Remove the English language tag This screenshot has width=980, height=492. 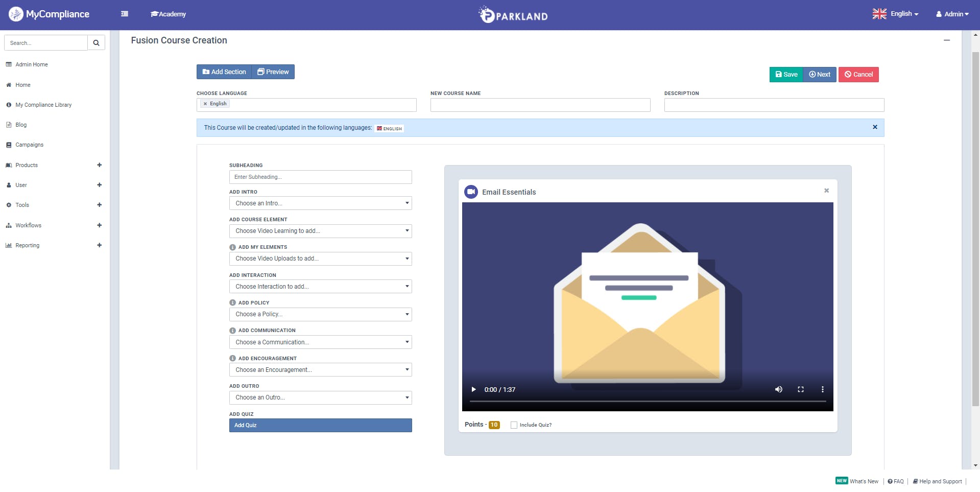(206, 103)
